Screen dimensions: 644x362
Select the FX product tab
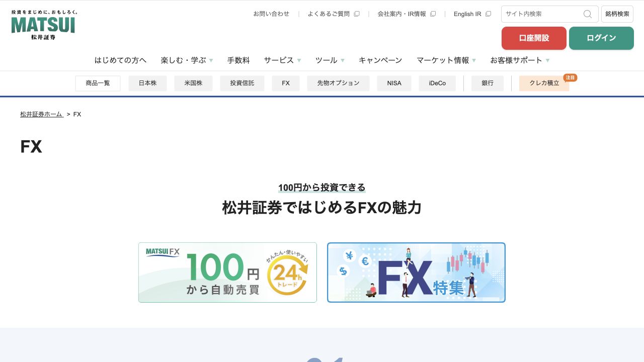(x=286, y=83)
